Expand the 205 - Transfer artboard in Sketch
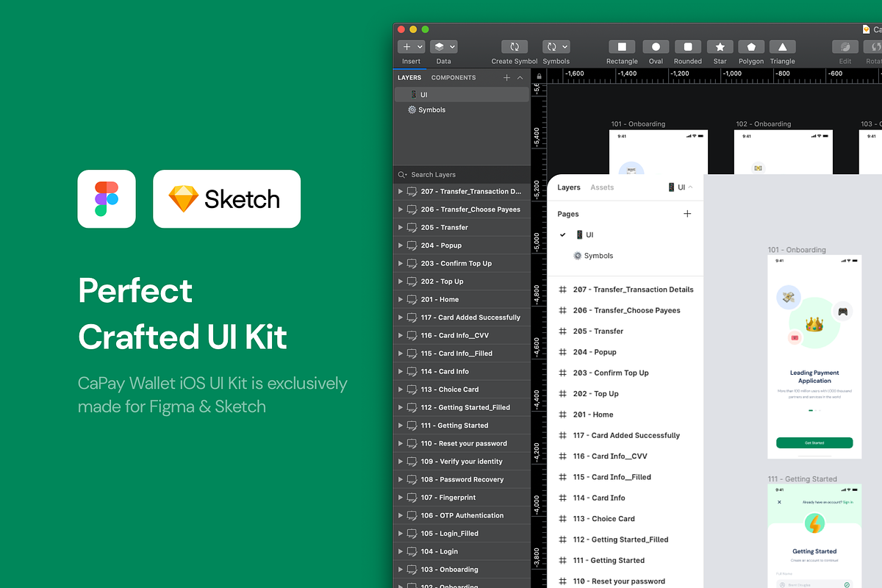The image size is (882, 588). coord(401,227)
